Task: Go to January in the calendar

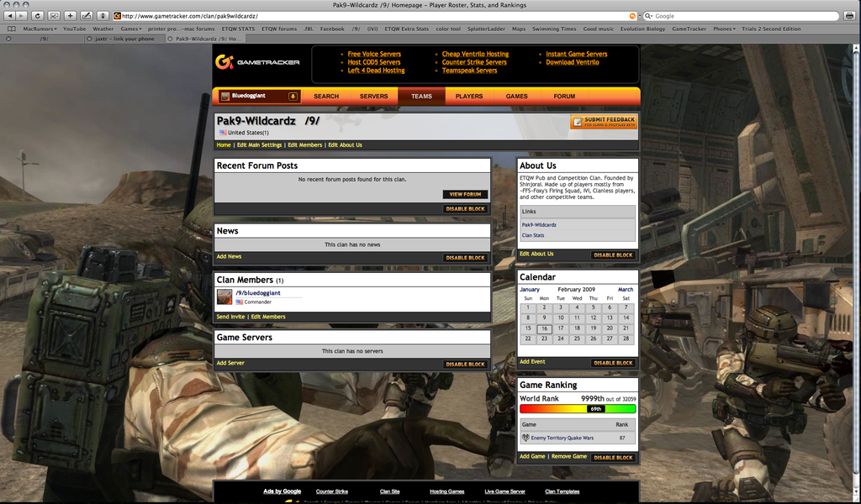Action: (x=530, y=290)
